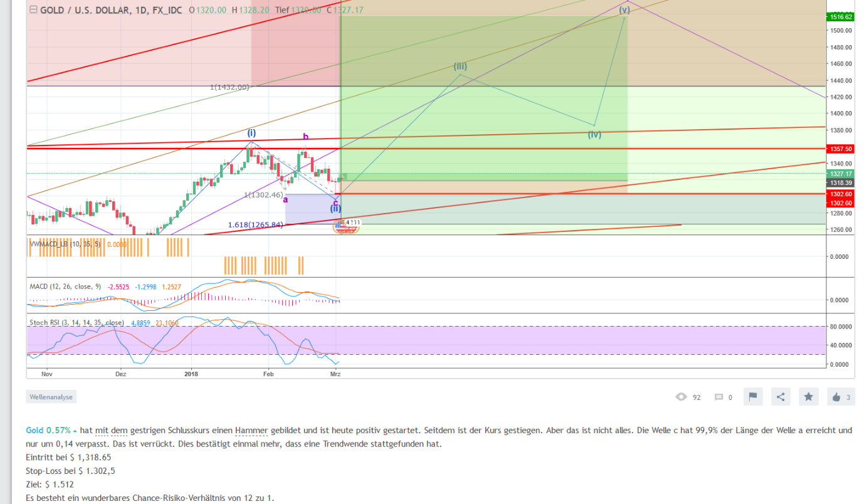Add the idea to favorites via star
This screenshot has height=504, width=864.
(808, 396)
